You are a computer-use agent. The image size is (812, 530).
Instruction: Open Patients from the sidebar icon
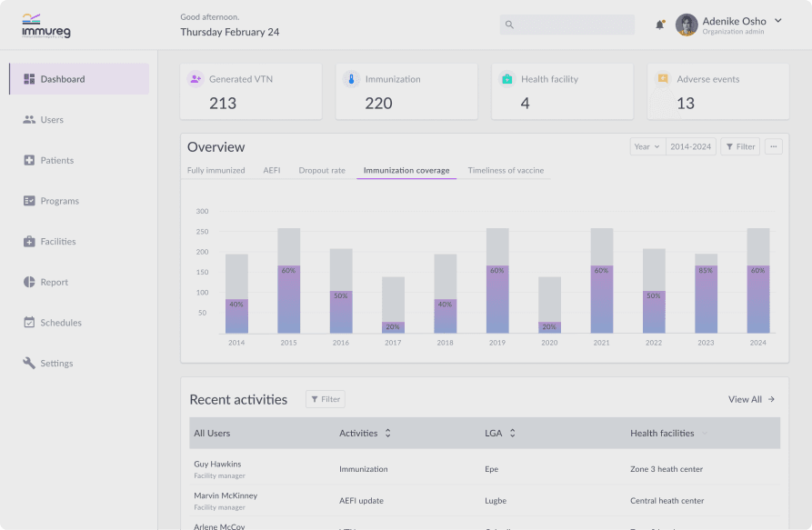click(29, 160)
